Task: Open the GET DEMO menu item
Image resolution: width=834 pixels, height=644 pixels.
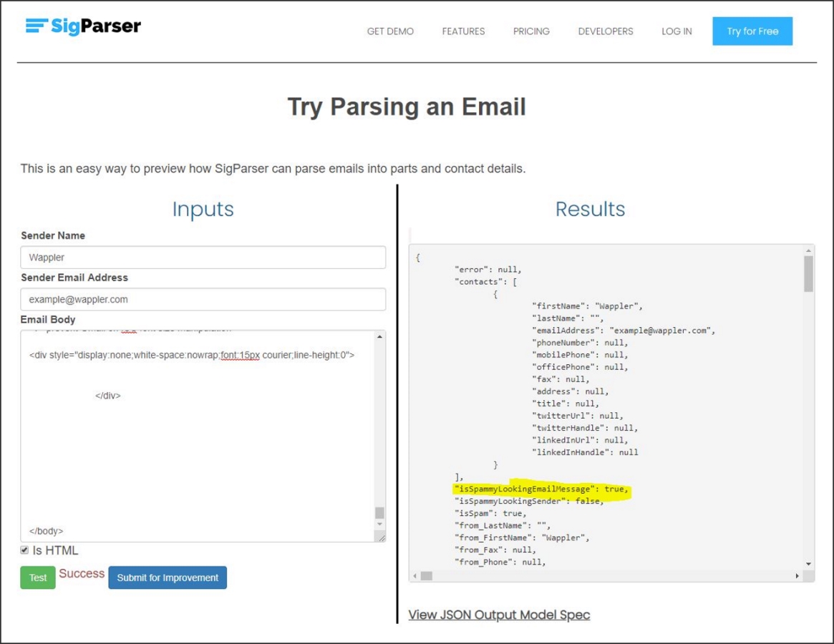Action: click(390, 31)
